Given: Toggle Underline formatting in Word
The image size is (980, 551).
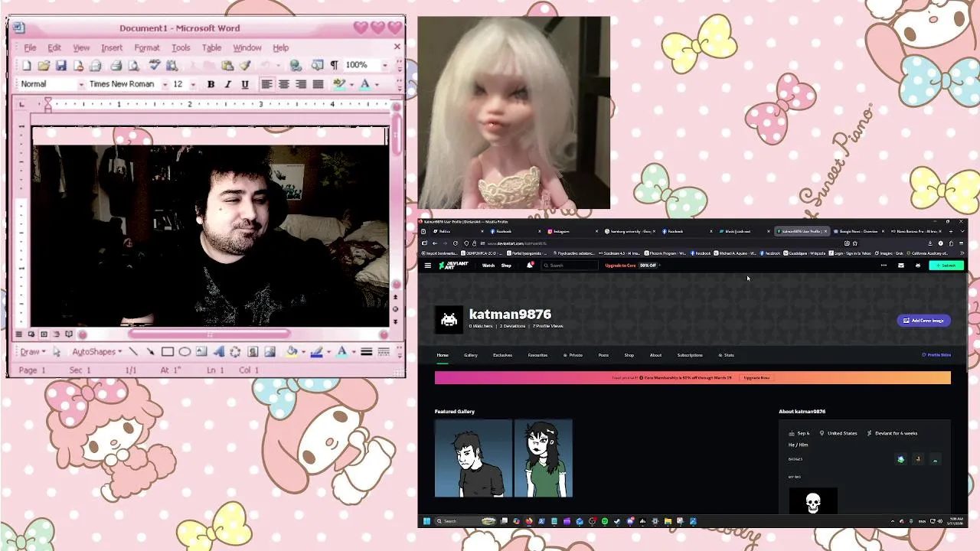Looking at the screenshot, I should [x=245, y=84].
